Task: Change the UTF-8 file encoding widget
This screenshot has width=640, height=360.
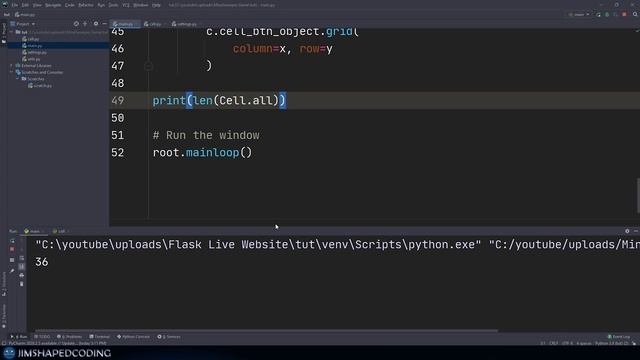Action: [x=567, y=344]
